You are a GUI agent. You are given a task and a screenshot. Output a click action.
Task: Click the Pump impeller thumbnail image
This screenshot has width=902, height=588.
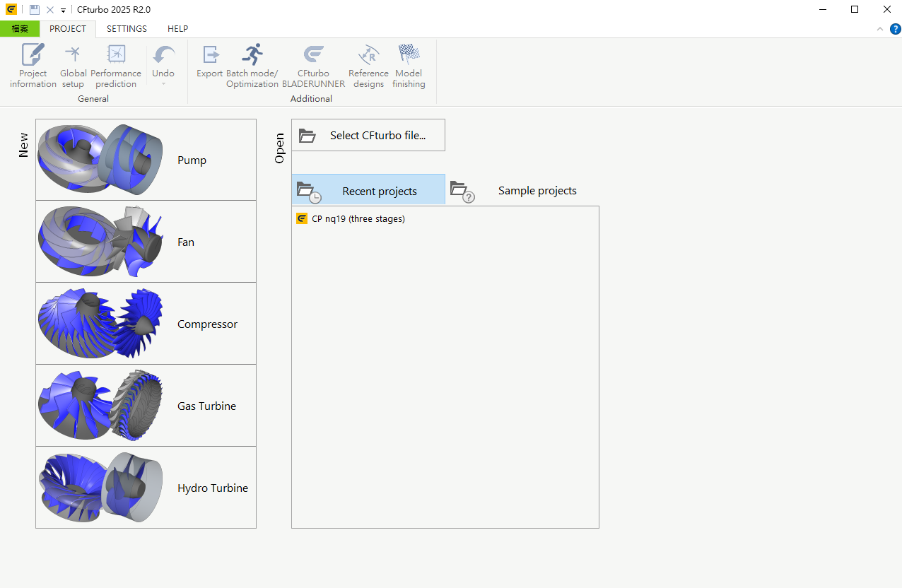(x=100, y=160)
